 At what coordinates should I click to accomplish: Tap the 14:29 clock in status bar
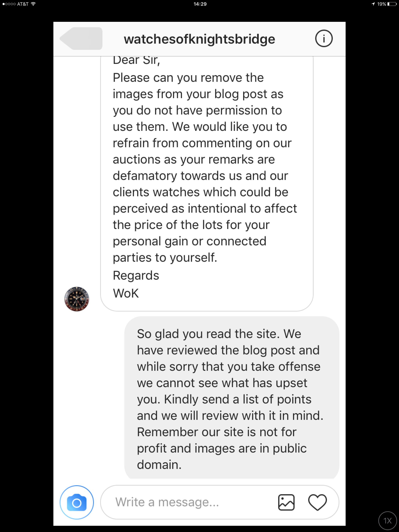click(x=200, y=4)
